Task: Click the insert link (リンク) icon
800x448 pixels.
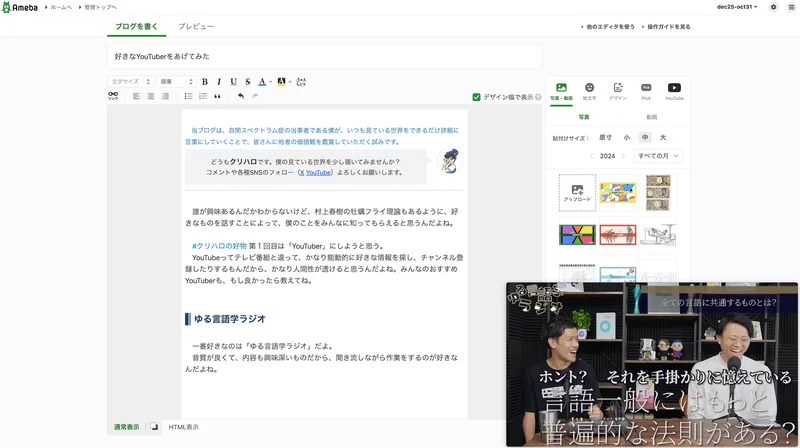Action: pyautogui.click(x=113, y=97)
